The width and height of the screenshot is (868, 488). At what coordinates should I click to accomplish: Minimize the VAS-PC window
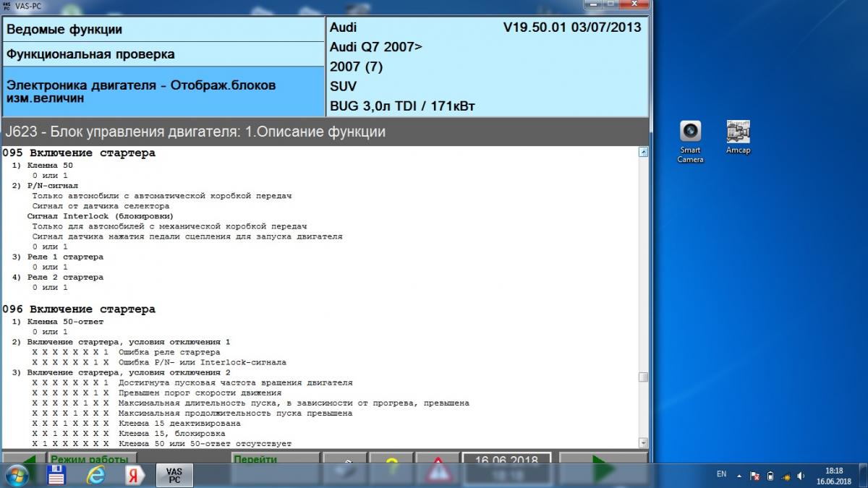(592, 4)
